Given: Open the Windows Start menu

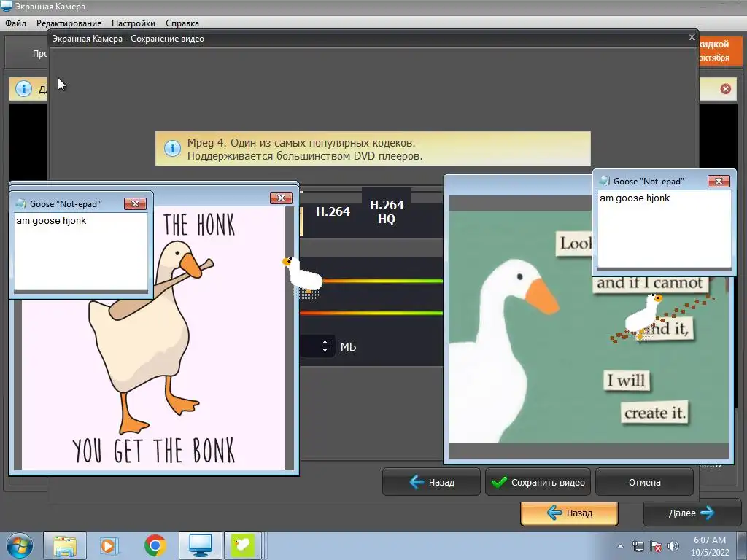Looking at the screenshot, I should tap(19, 545).
